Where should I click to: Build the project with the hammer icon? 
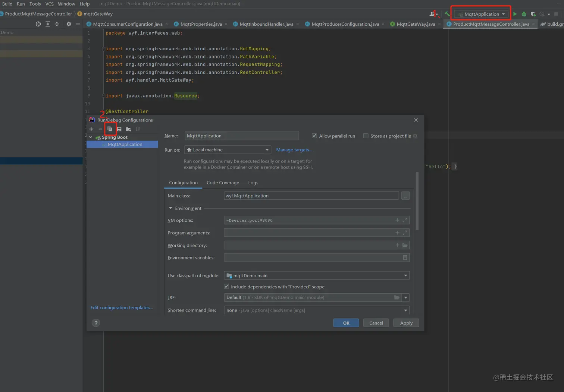tap(447, 14)
